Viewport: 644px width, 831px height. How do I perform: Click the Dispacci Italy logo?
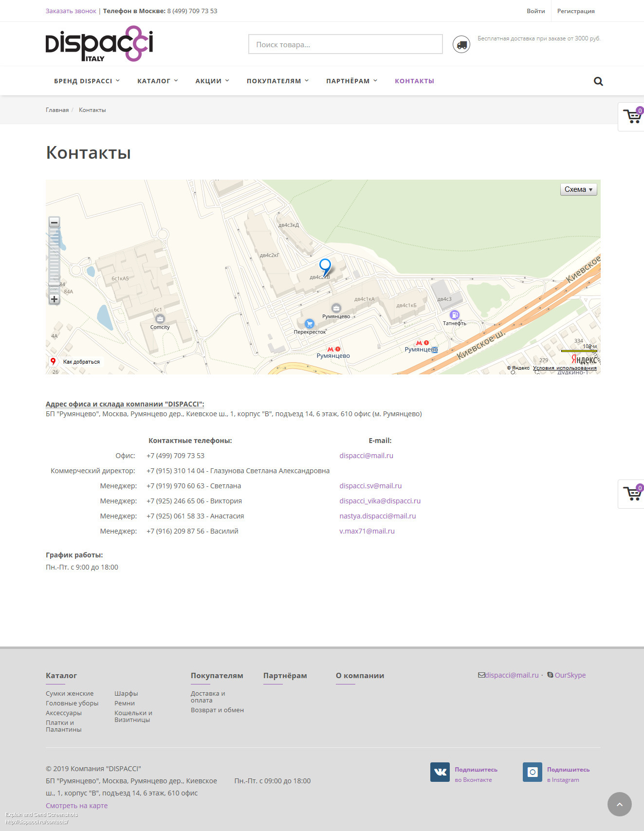point(99,44)
